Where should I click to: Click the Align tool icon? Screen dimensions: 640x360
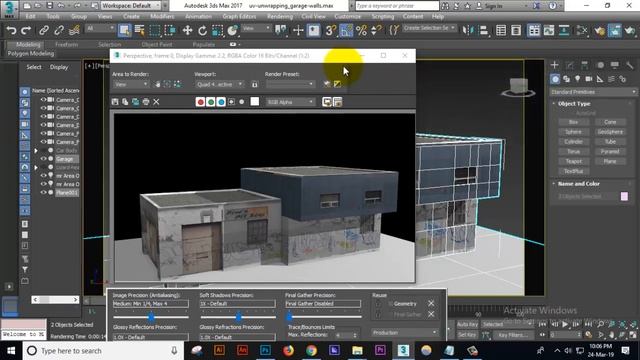(484, 31)
